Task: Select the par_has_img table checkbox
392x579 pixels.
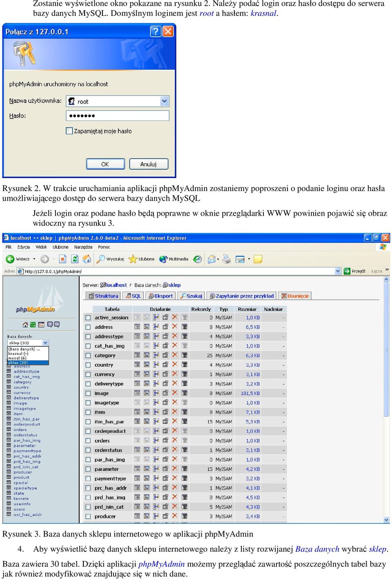Action: pos(88,459)
